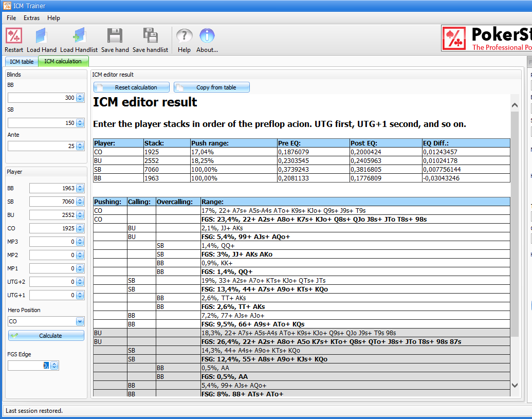Viewport: 532px width, 419px height.
Task: Click the Overcalling column header
Action: click(178, 202)
